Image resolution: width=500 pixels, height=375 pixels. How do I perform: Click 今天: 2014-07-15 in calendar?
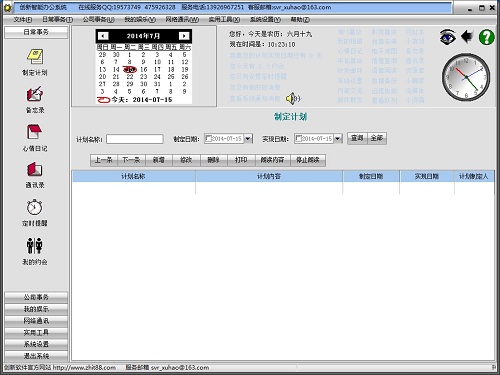[142, 100]
